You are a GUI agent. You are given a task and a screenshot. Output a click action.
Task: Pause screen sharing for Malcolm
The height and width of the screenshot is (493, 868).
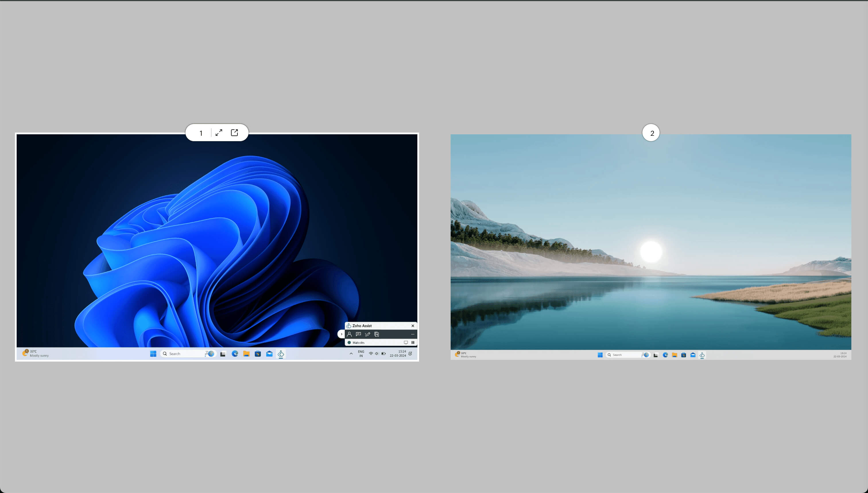point(413,343)
